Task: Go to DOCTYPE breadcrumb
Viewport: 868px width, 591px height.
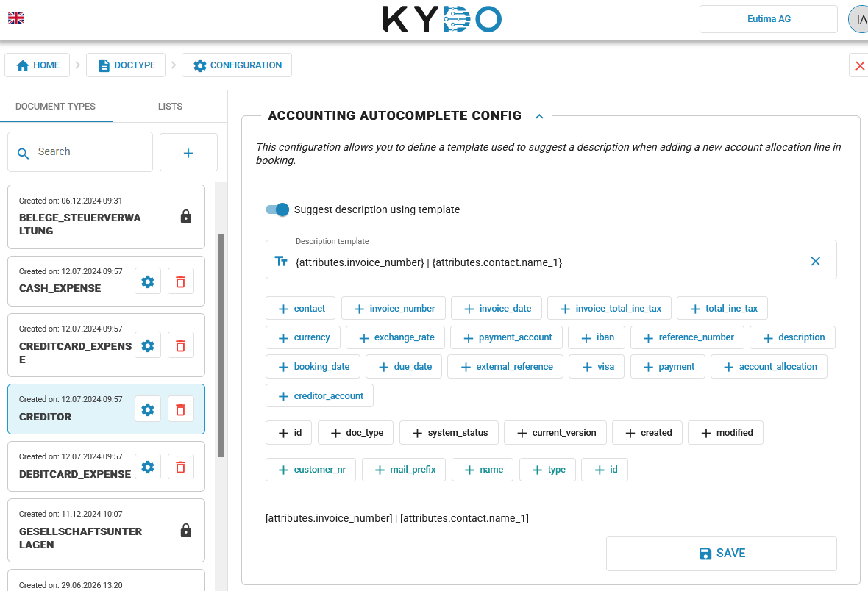Action: 126,65
